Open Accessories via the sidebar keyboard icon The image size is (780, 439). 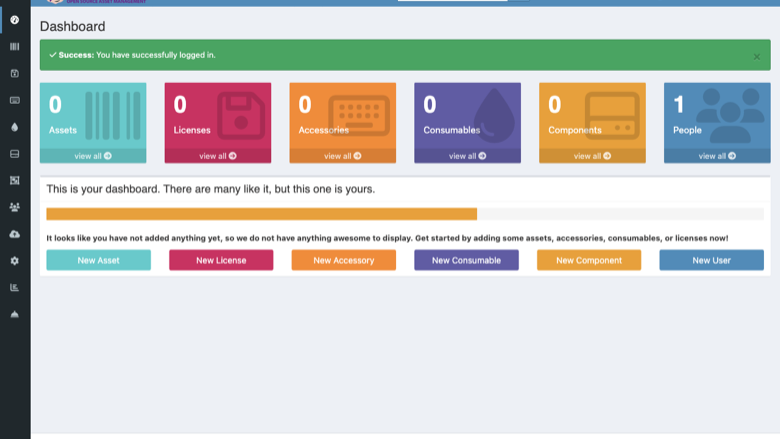pos(14,100)
